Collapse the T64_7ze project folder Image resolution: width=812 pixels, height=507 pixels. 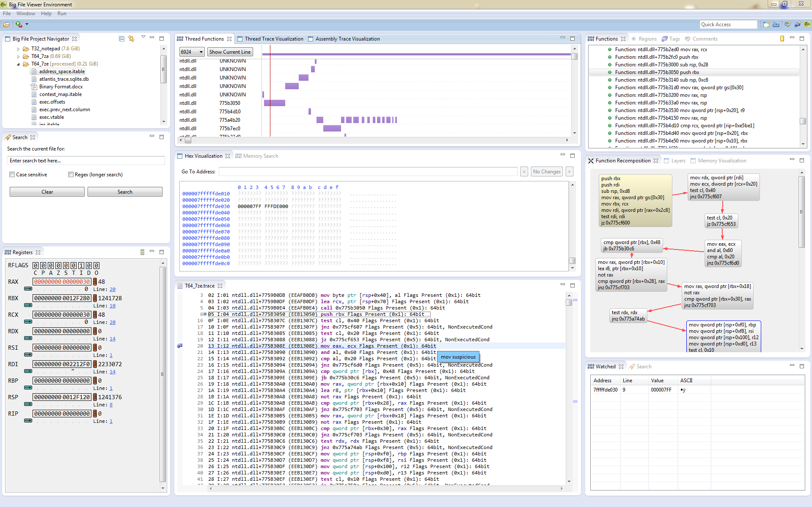18,64
